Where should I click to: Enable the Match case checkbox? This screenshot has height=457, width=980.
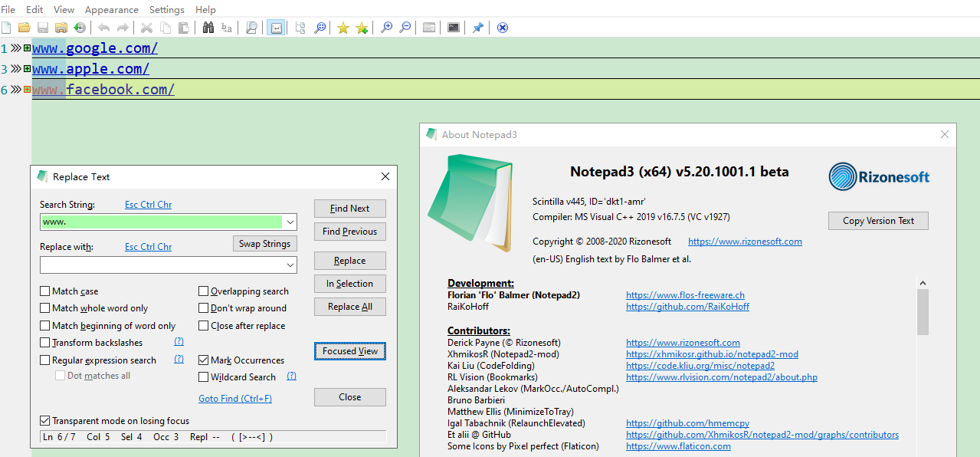point(45,291)
